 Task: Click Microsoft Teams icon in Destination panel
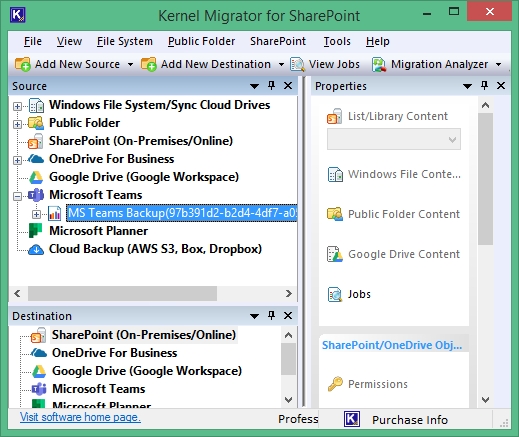tap(39, 389)
